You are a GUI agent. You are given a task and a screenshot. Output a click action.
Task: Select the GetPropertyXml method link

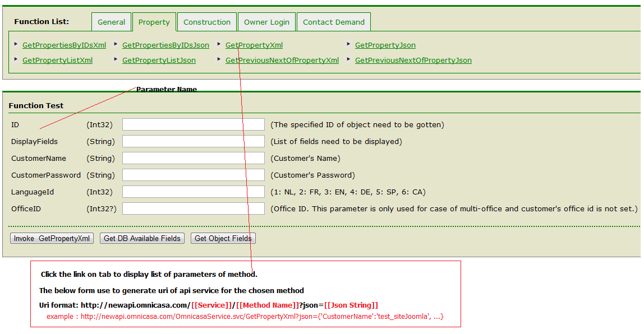pyautogui.click(x=254, y=45)
